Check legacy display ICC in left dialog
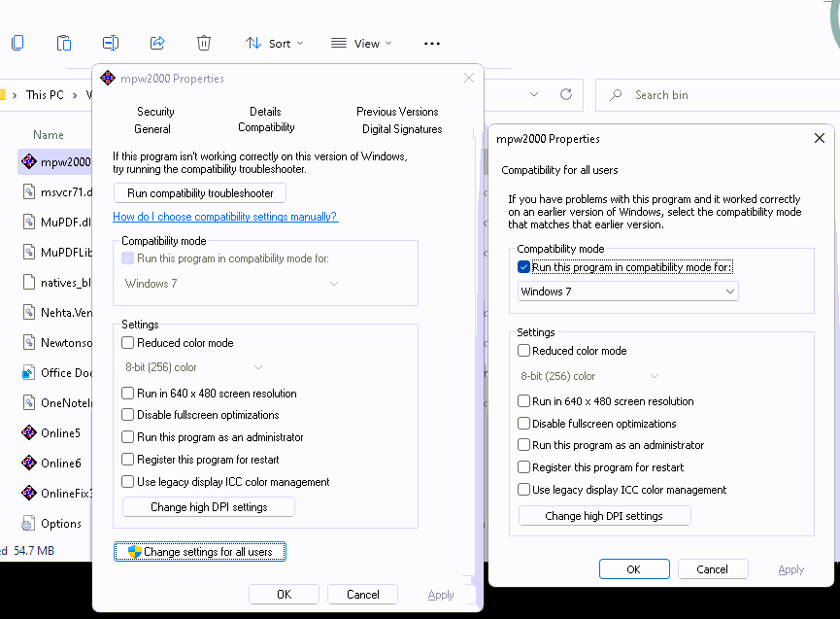The height and width of the screenshot is (619, 840). tap(127, 482)
